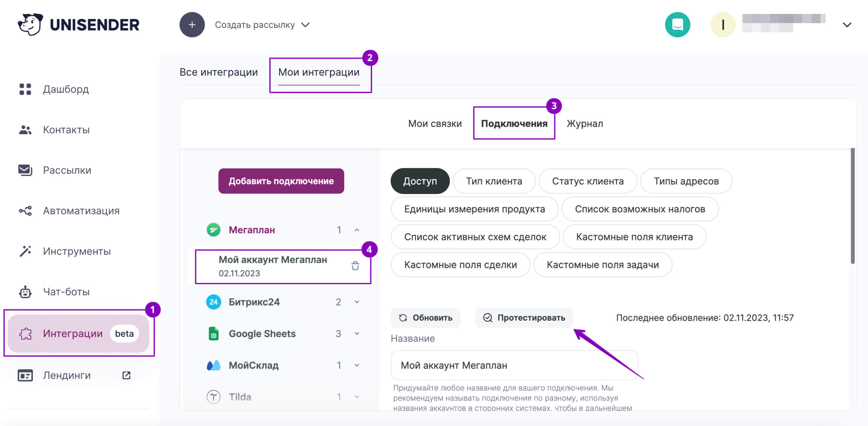Click the Протестировать button
The image size is (868, 426).
[x=524, y=318]
